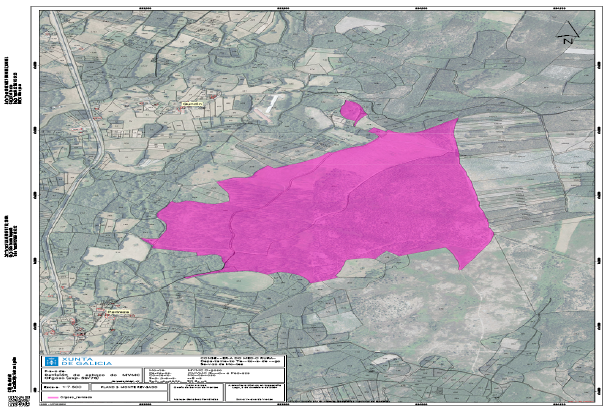Click the yellow place label near upper village
Screen dimensions: 615x411
(x=193, y=104)
